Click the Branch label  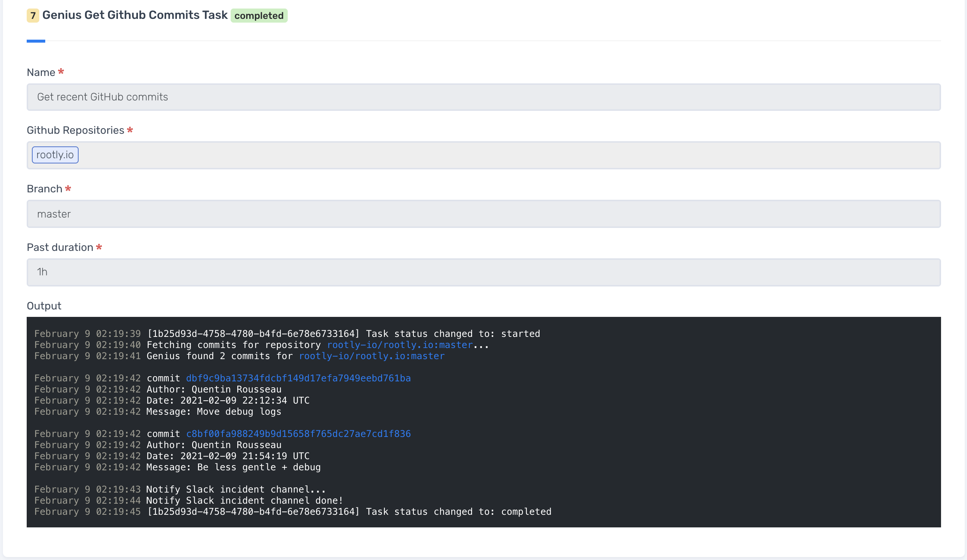click(x=44, y=189)
